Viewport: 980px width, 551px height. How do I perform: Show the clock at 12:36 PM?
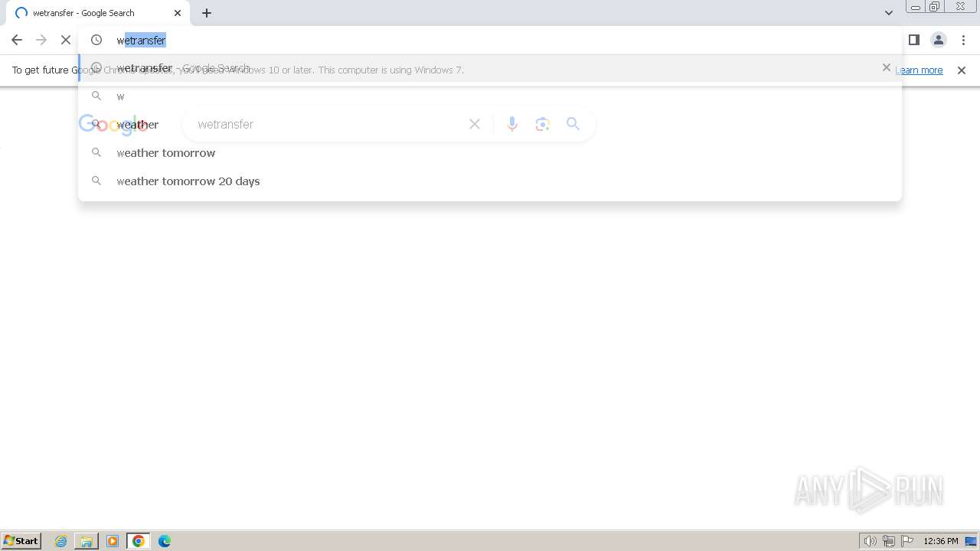[x=941, y=541]
